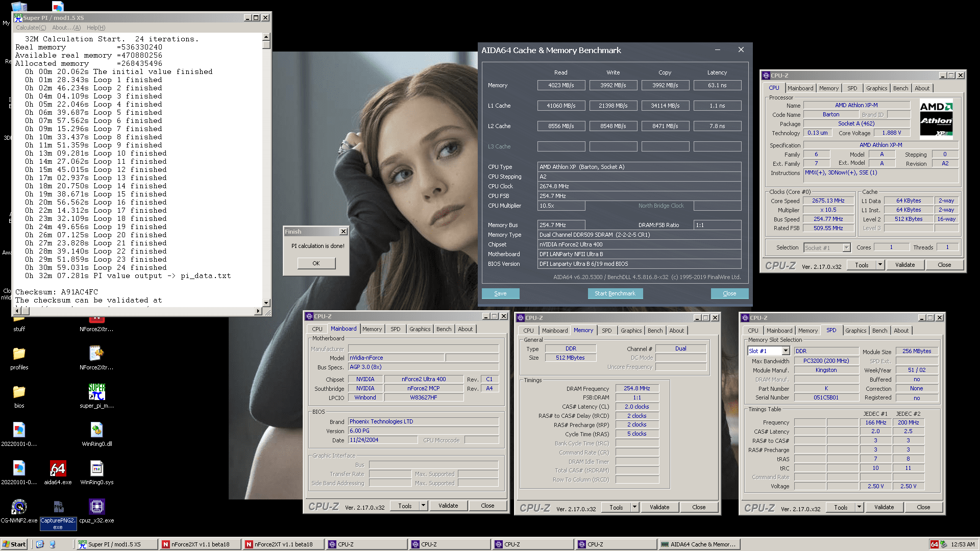Open the WinRing0.sys file icon

[x=96, y=468]
